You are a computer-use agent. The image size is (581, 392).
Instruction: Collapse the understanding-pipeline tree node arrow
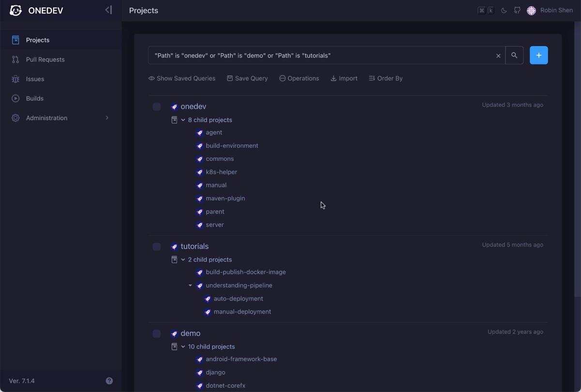pyautogui.click(x=191, y=286)
